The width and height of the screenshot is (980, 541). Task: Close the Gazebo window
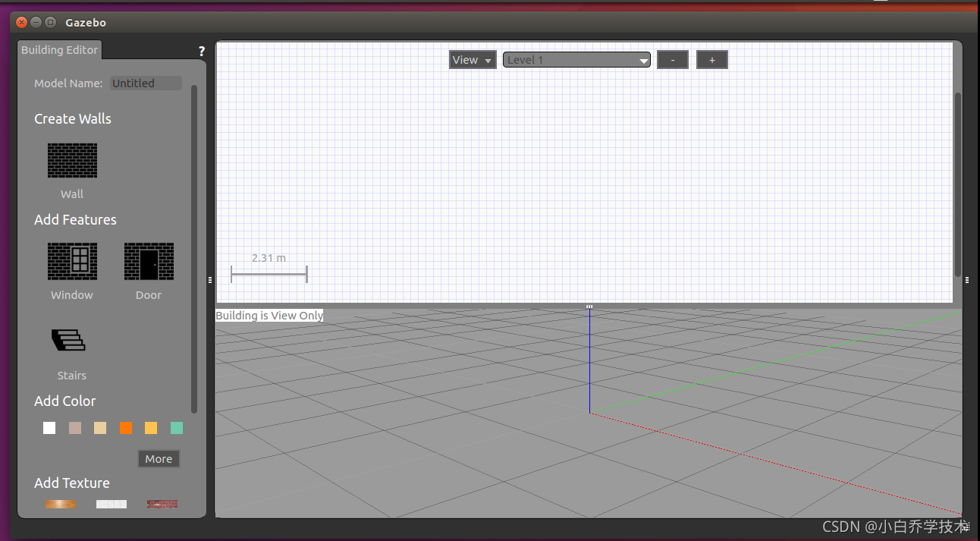coord(22,23)
